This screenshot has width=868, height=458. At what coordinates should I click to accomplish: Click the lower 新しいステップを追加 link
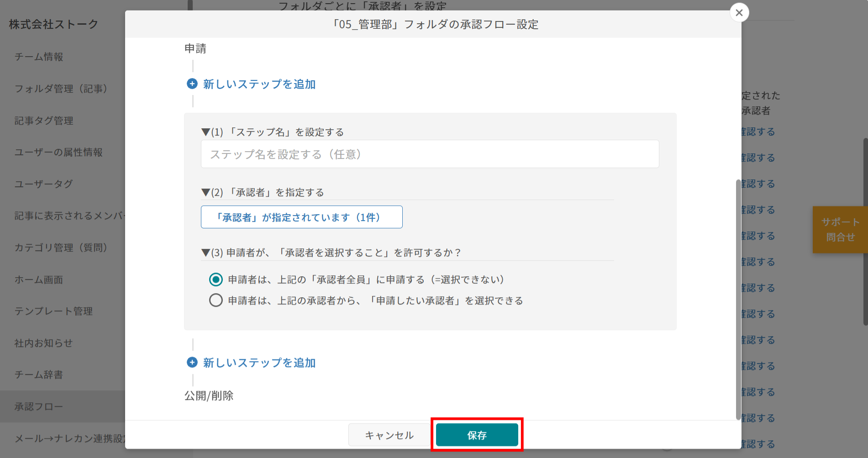259,363
